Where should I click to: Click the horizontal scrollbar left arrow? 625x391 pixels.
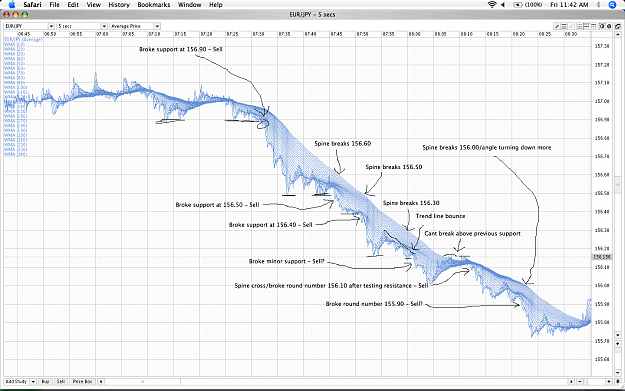[101, 381]
